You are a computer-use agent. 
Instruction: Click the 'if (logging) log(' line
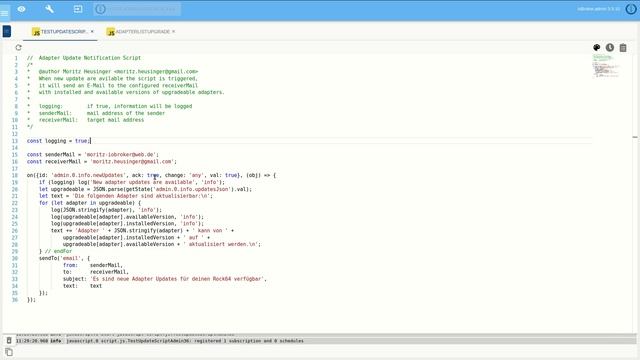pyautogui.click(x=132, y=182)
